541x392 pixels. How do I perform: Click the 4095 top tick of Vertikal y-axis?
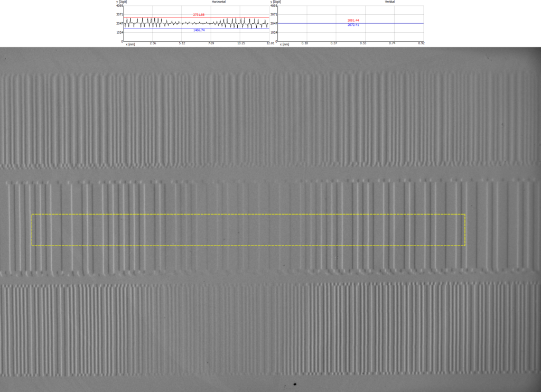click(274, 6)
